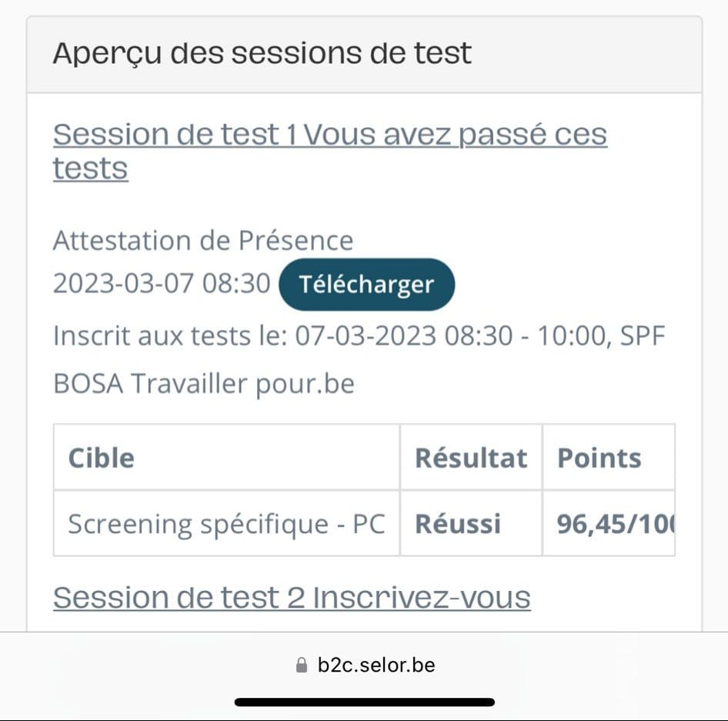
Task: Tap the home indicator bar at the bottom
Action: (364, 702)
